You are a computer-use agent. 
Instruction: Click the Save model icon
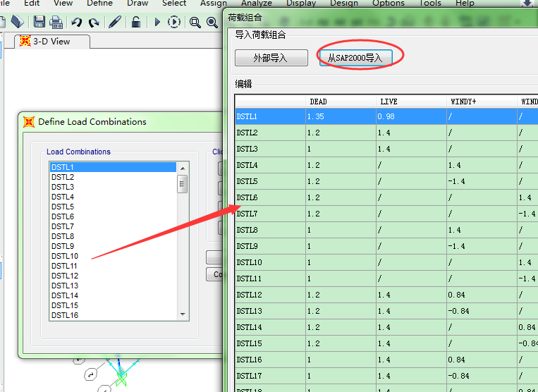point(39,22)
